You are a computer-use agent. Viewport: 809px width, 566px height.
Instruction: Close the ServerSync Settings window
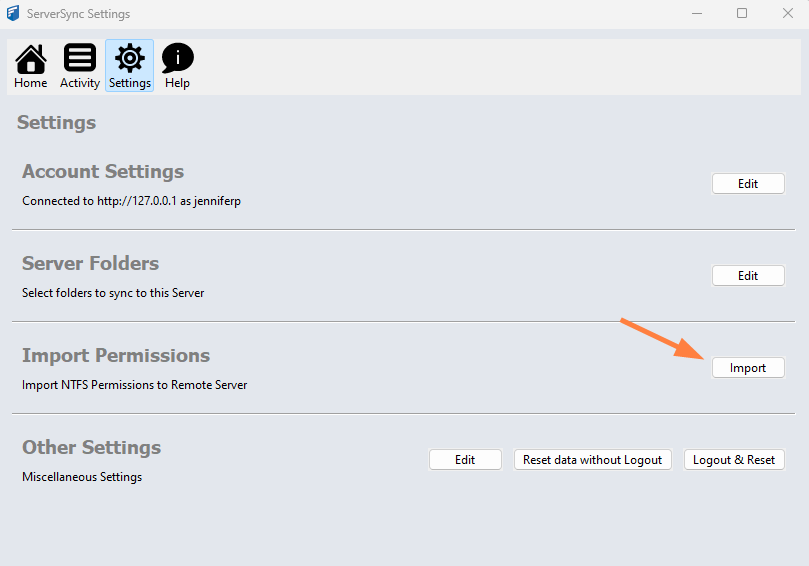pyautogui.click(x=787, y=14)
